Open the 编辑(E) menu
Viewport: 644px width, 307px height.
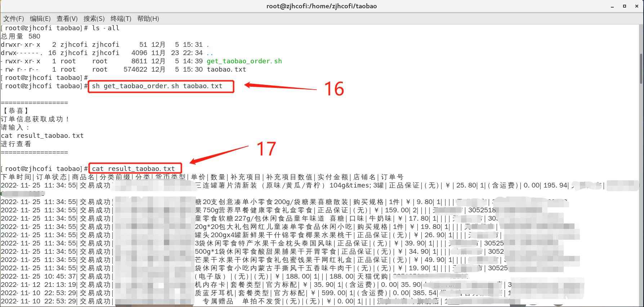pyautogui.click(x=40, y=19)
